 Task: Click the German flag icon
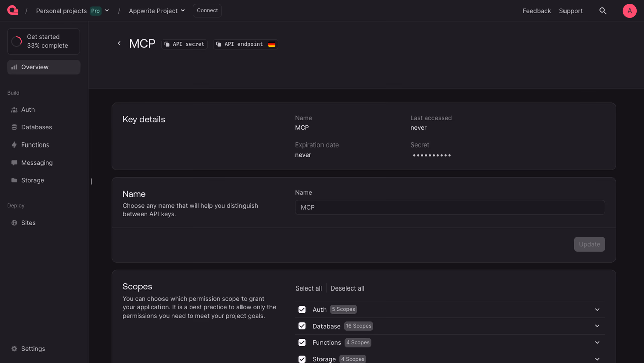click(272, 44)
